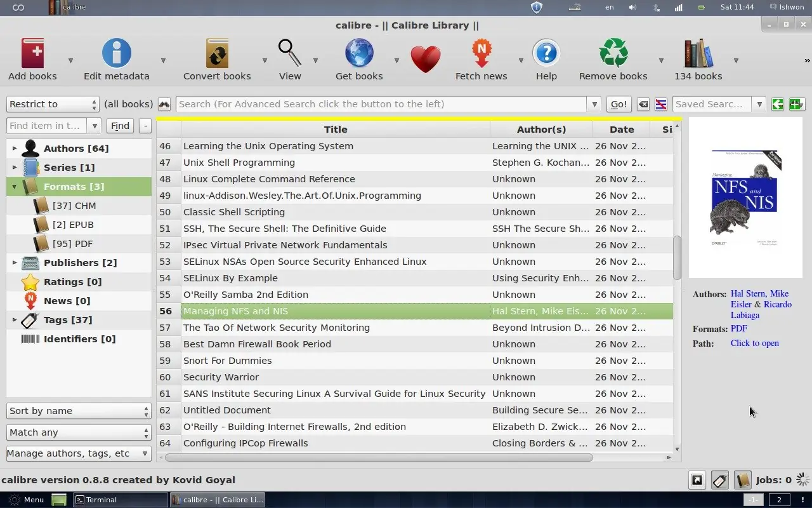812x508 pixels.
Task: Click the View magnifier icon
Action: click(290, 53)
